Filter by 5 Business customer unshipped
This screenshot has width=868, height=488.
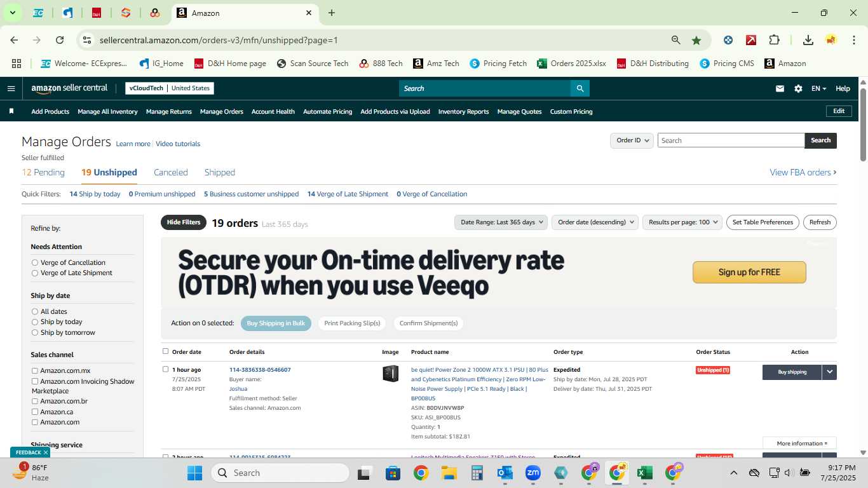click(x=251, y=194)
